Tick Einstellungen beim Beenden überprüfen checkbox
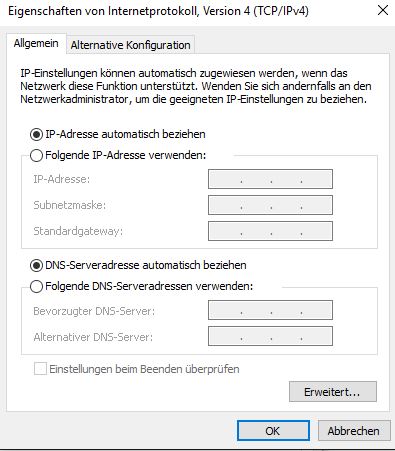 pyautogui.click(x=40, y=369)
